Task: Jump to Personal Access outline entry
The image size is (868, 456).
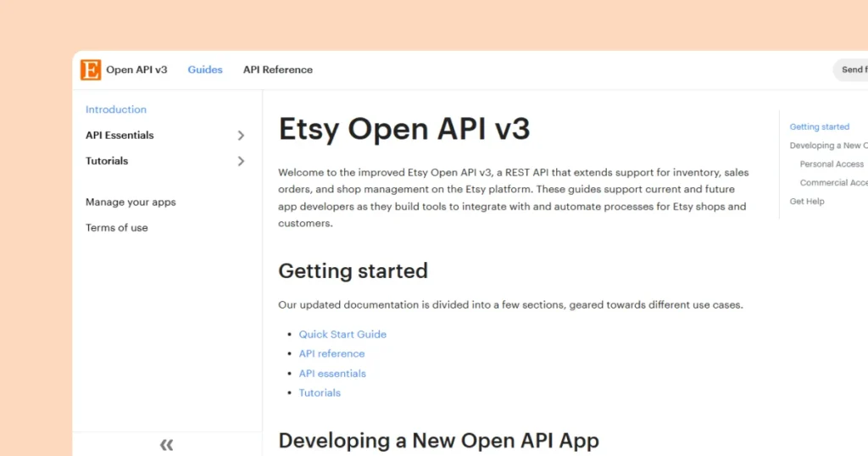Action: coord(832,164)
